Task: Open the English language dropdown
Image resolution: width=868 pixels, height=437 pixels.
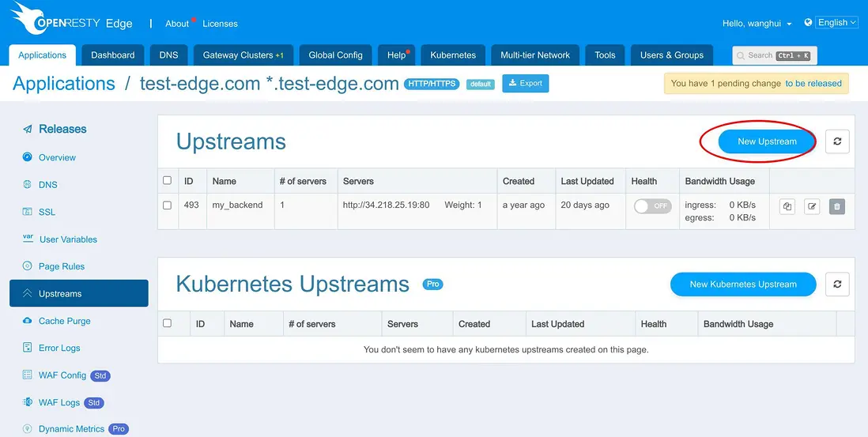Action: click(x=836, y=23)
